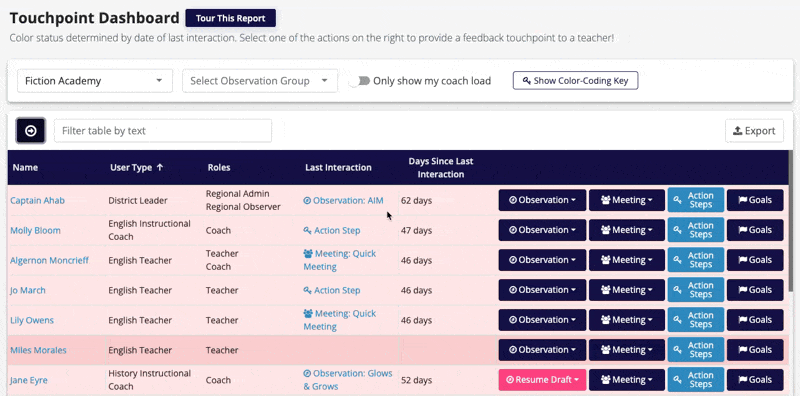This screenshot has width=800, height=396.
Task: Open Action Steps for Captain Ahab
Action: pyautogui.click(x=696, y=200)
